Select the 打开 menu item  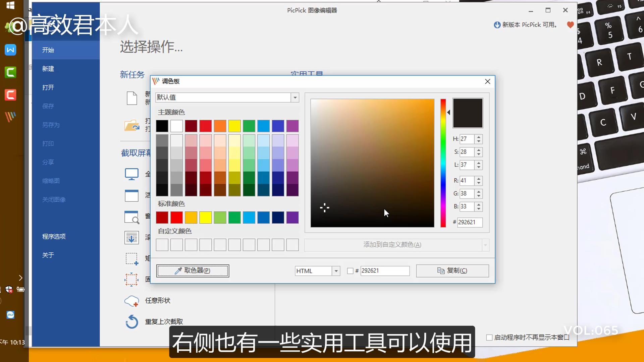pyautogui.click(x=66, y=88)
